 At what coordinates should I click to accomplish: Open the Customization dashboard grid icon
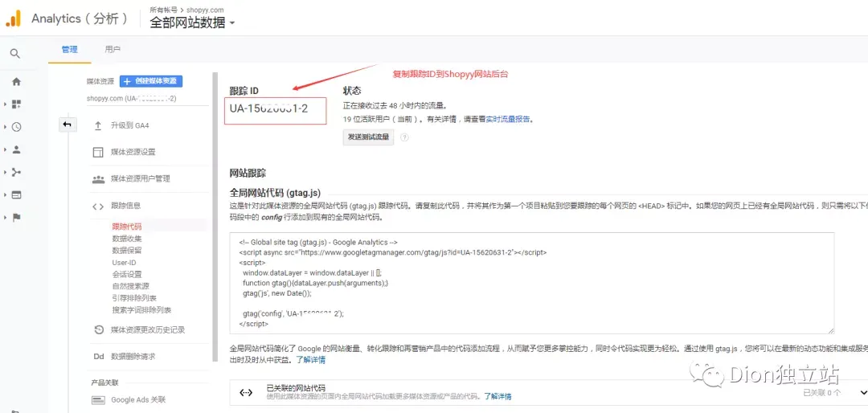tap(16, 104)
